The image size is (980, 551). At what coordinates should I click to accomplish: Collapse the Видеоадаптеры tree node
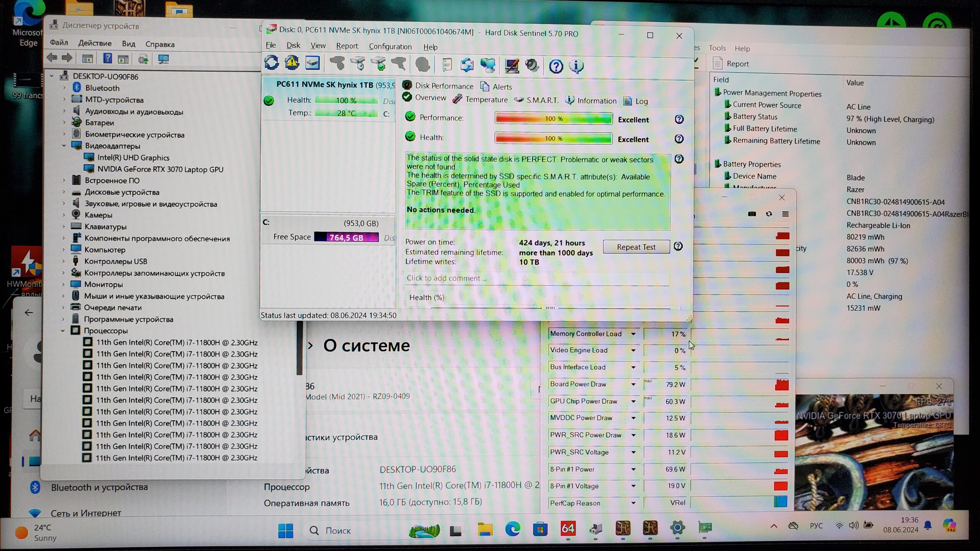[x=64, y=146]
